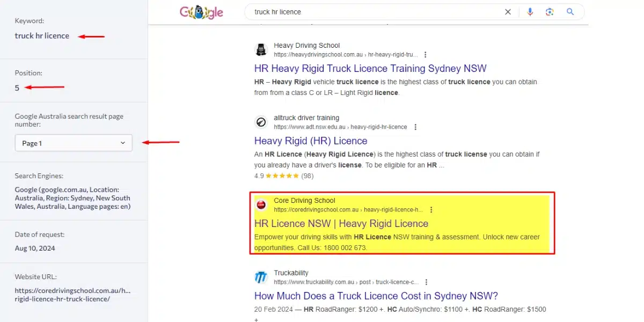Open Google Lens image search icon

[x=550, y=12]
